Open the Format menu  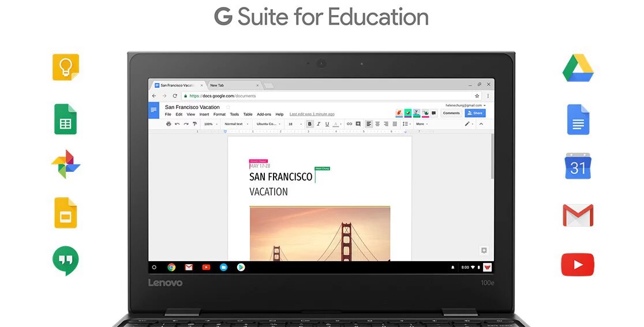coord(219,114)
